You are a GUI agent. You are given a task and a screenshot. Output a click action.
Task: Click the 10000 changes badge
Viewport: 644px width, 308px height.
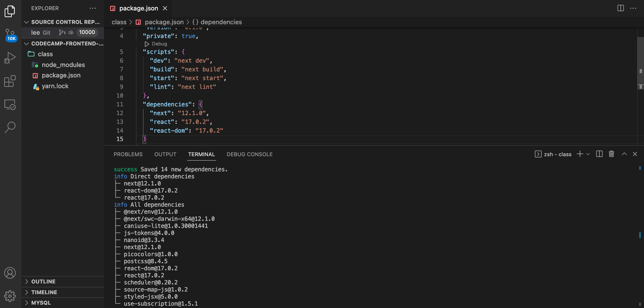87,32
